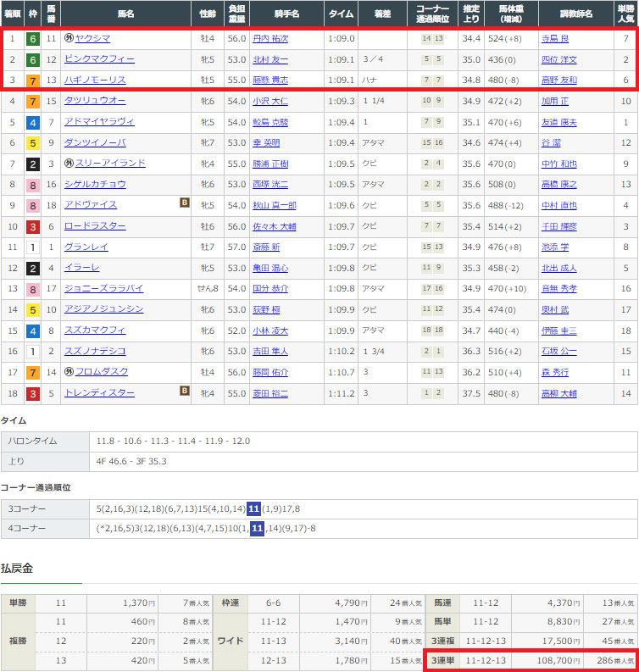
Task: Open trainer 寺島良 profile link
Action: pyautogui.click(x=556, y=39)
